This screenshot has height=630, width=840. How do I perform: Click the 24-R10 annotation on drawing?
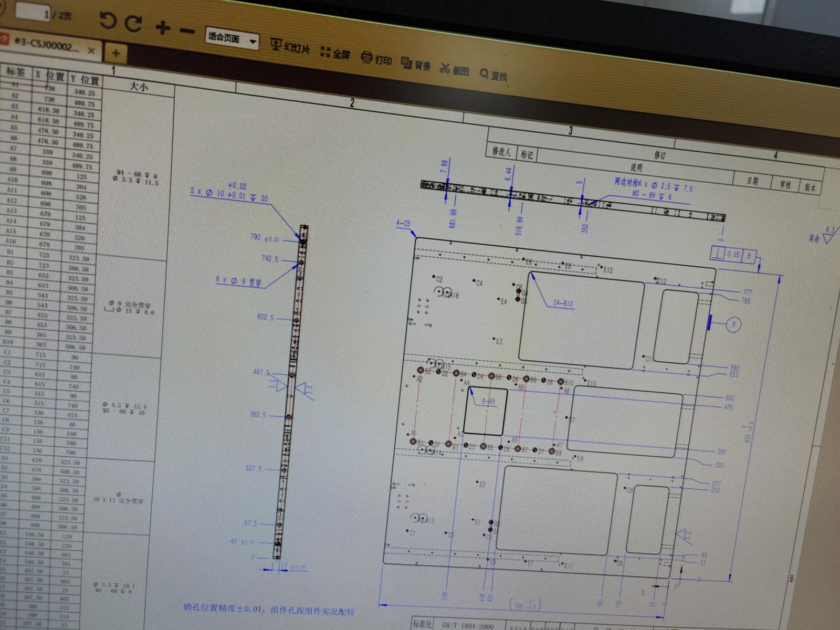(x=562, y=303)
